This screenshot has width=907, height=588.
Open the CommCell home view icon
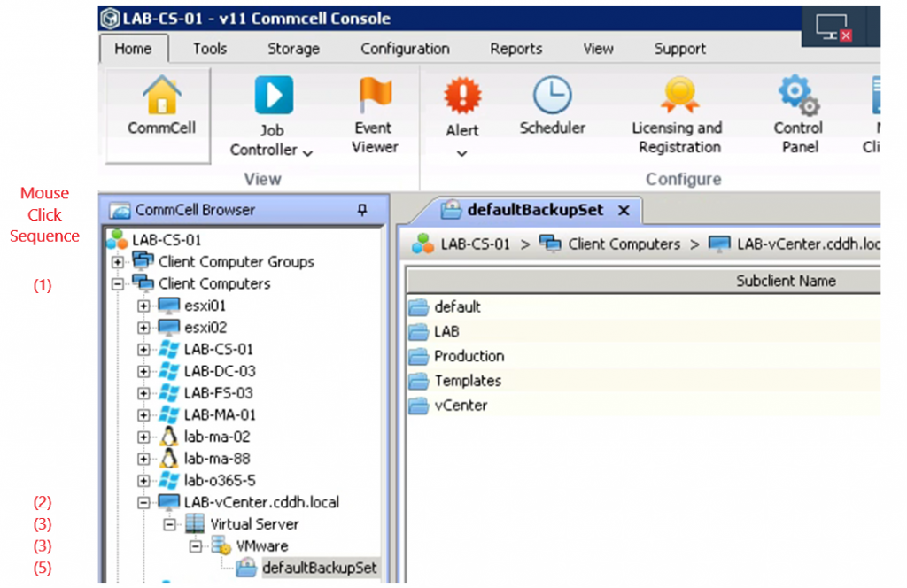[x=161, y=96]
